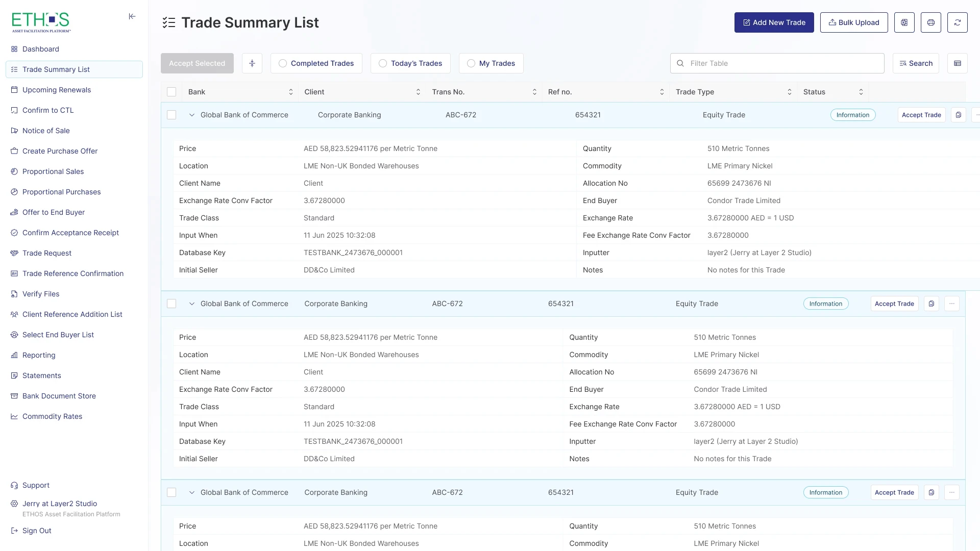Click the export icon next to Bulk Upload
This screenshot has width=980, height=551.
point(904,22)
